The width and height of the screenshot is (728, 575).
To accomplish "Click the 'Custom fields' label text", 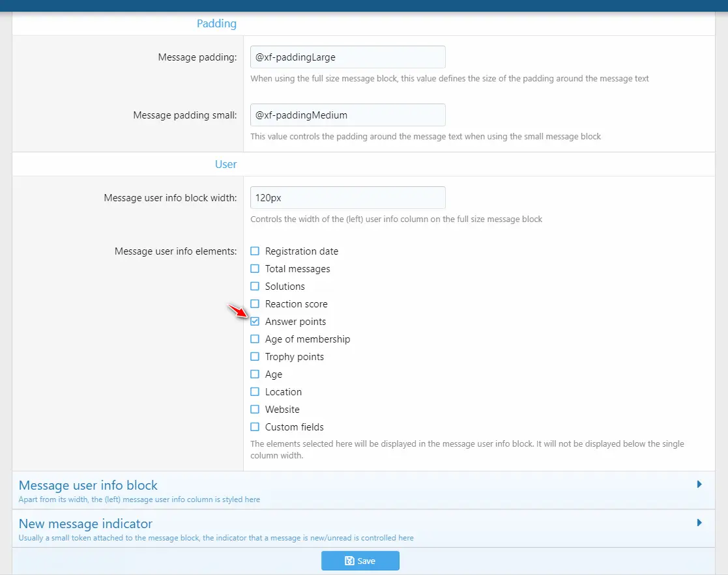I will click(295, 427).
